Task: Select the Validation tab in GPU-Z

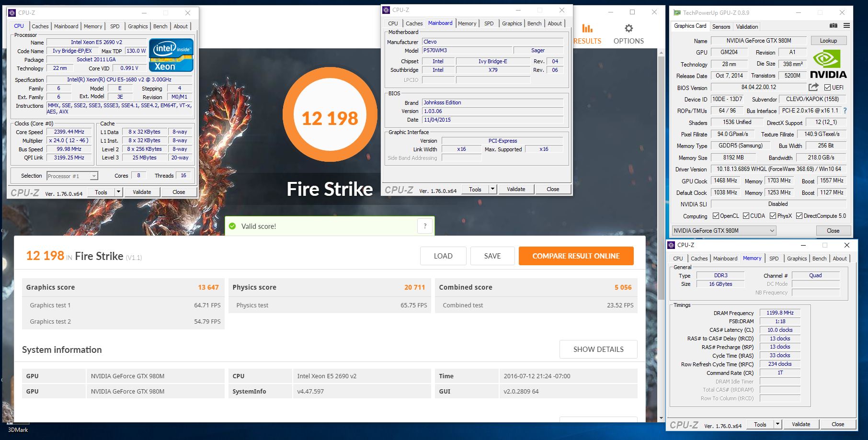Action: 747,27
